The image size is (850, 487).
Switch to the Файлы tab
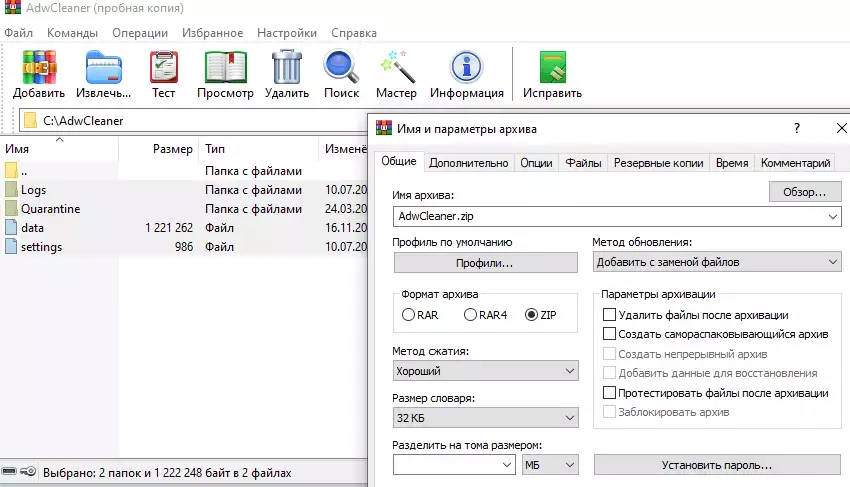(583, 163)
